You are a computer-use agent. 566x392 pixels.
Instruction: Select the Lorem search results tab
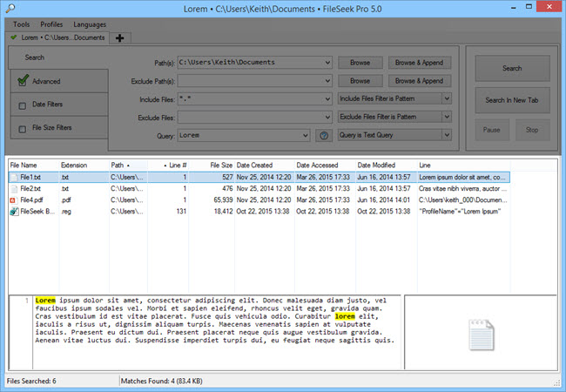pyautogui.click(x=57, y=37)
